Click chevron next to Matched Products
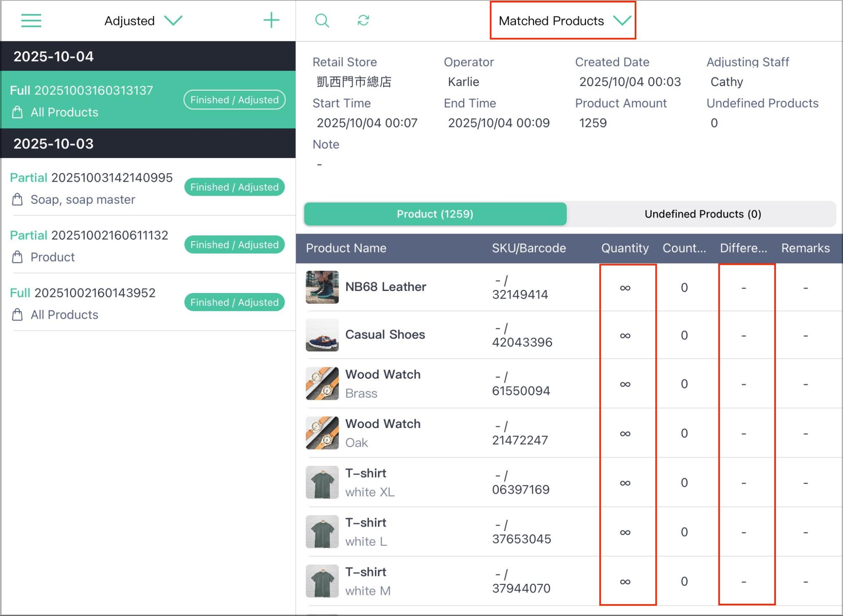Image resolution: width=843 pixels, height=616 pixels. click(x=622, y=20)
